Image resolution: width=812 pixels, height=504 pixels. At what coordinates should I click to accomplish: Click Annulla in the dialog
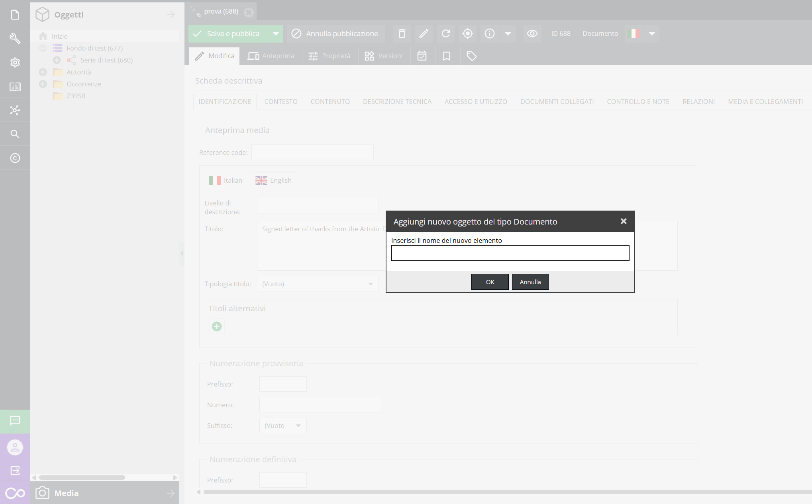530,282
